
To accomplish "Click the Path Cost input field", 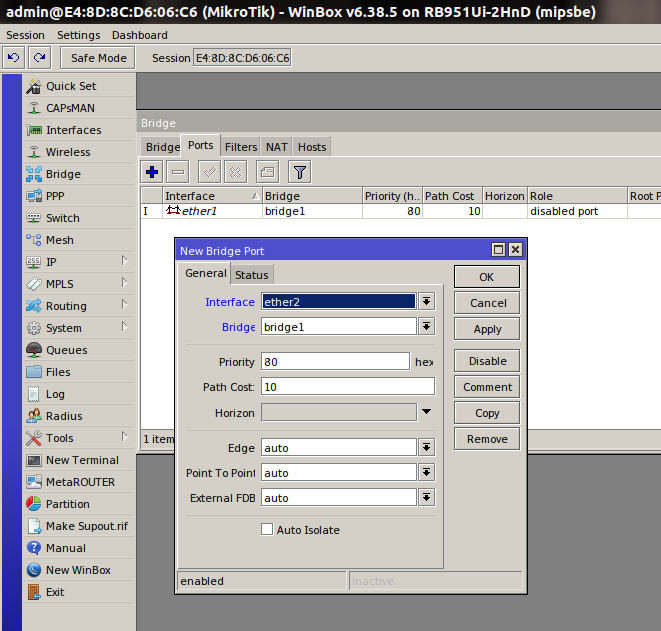I will (348, 387).
